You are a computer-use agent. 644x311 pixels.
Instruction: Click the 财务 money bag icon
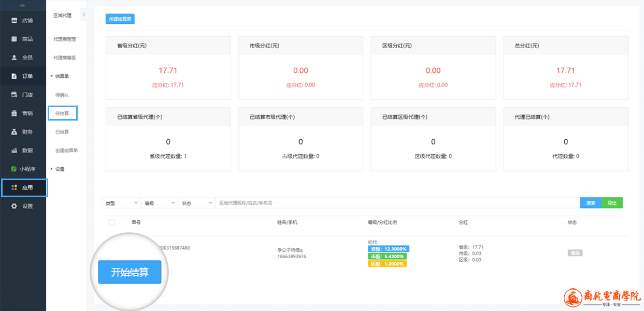click(15, 132)
